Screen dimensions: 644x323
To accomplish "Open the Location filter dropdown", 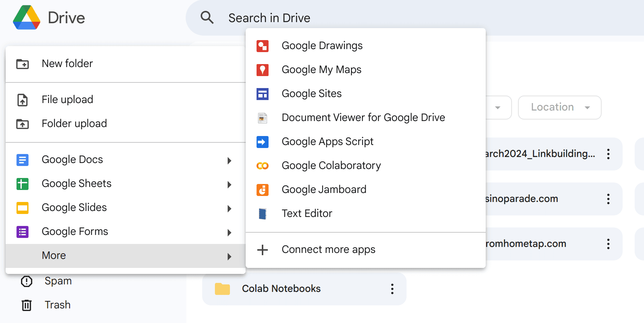I will click(560, 108).
